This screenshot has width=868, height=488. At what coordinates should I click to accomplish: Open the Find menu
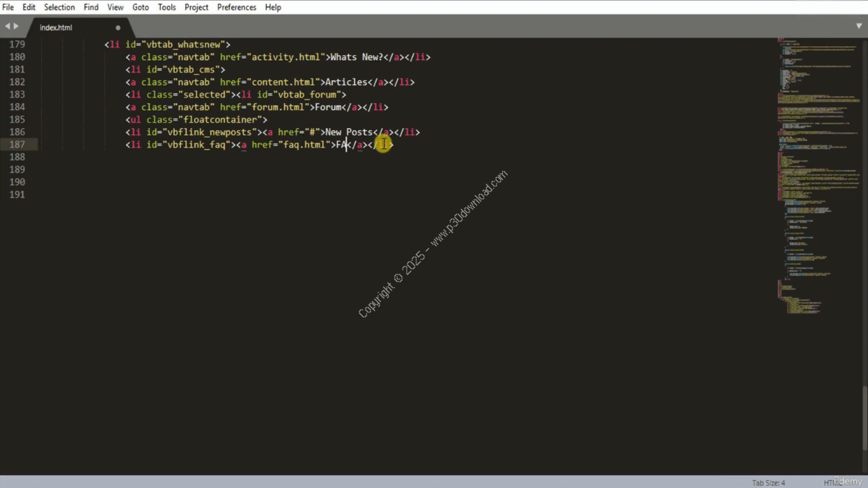pos(91,7)
